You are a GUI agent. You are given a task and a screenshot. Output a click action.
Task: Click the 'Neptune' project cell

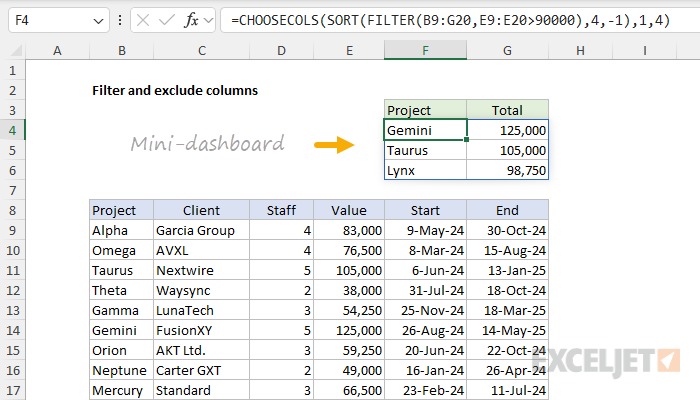coord(121,371)
